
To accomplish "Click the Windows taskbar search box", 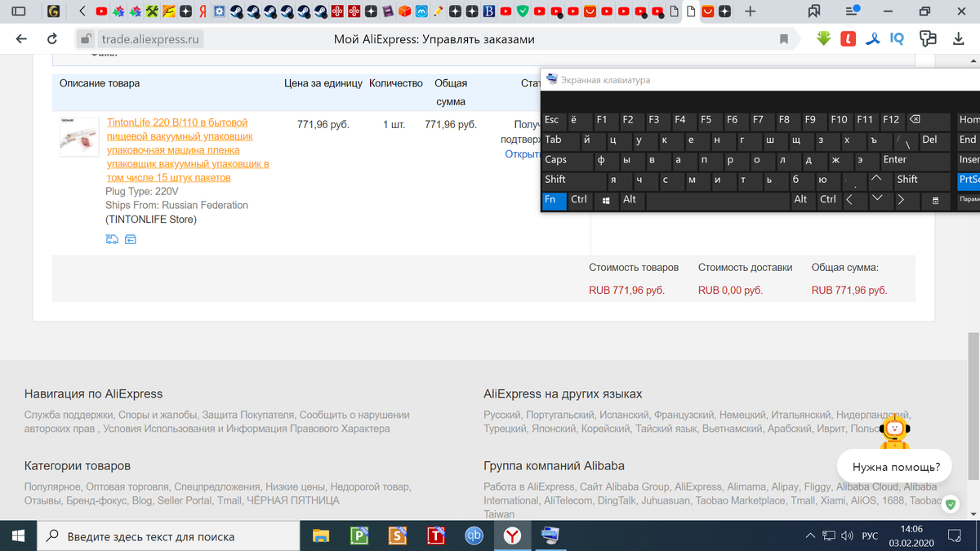I will (x=167, y=536).
